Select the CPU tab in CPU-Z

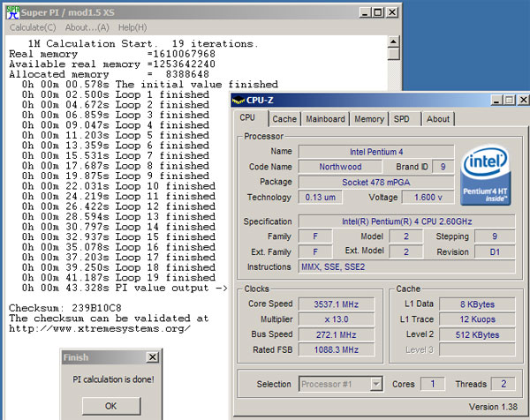pyautogui.click(x=248, y=119)
